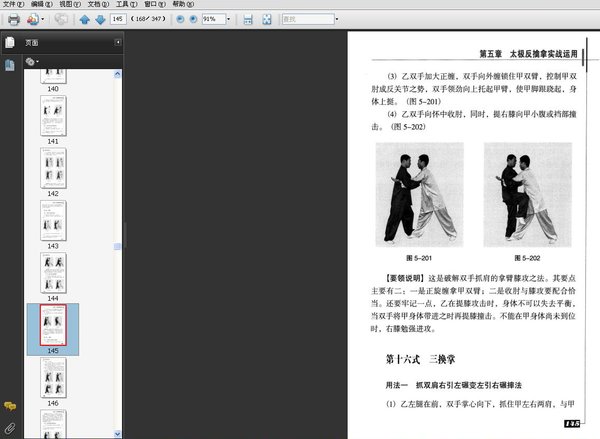Click the thumbnail scrollbar down arrow
Image resolution: width=600 pixels, height=439 pixels.
(x=117, y=434)
